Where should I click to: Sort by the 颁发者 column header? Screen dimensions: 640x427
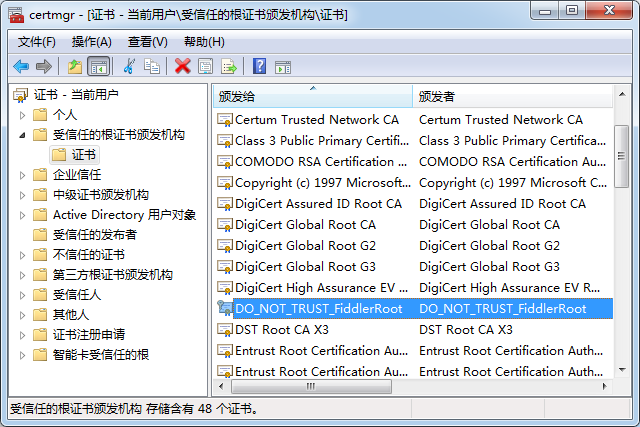click(x=510, y=96)
